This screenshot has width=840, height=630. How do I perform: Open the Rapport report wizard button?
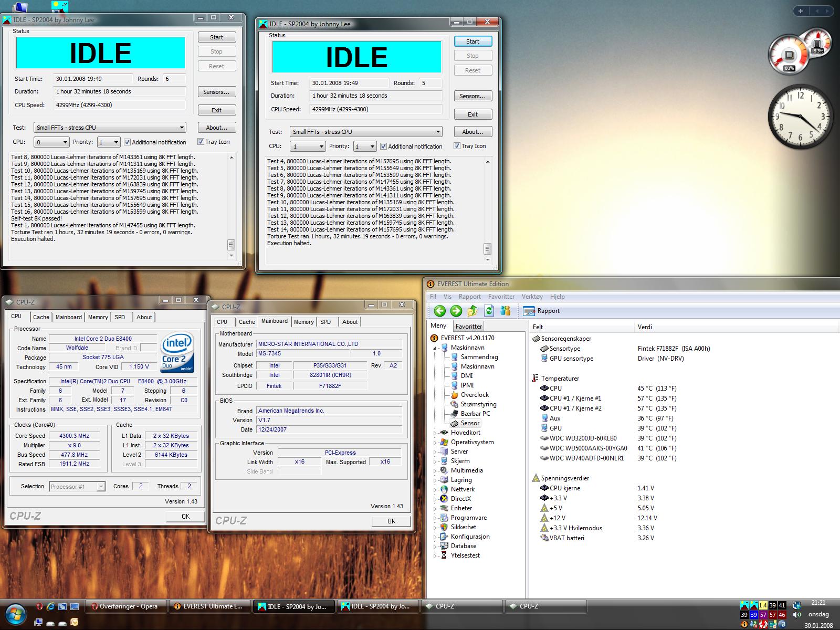tap(542, 311)
